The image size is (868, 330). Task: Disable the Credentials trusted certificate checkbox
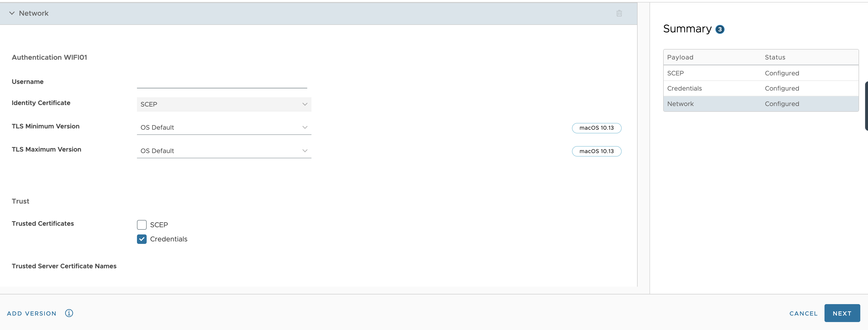(x=142, y=238)
